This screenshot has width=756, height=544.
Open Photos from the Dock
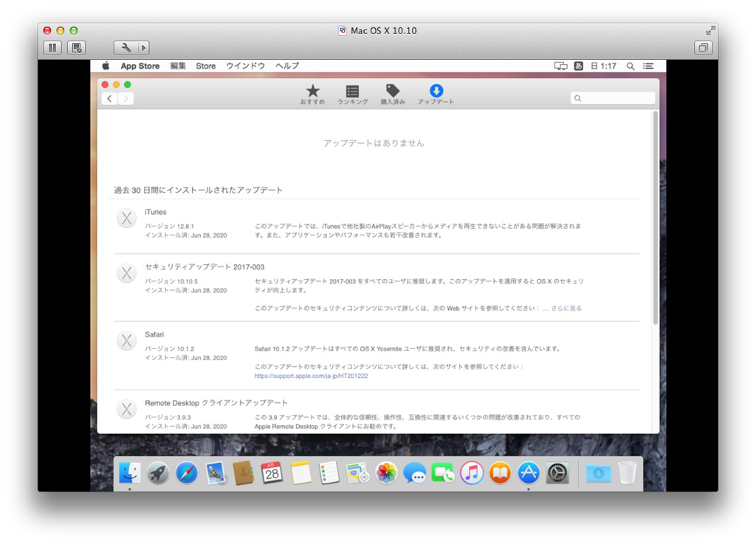pos(386,473)
